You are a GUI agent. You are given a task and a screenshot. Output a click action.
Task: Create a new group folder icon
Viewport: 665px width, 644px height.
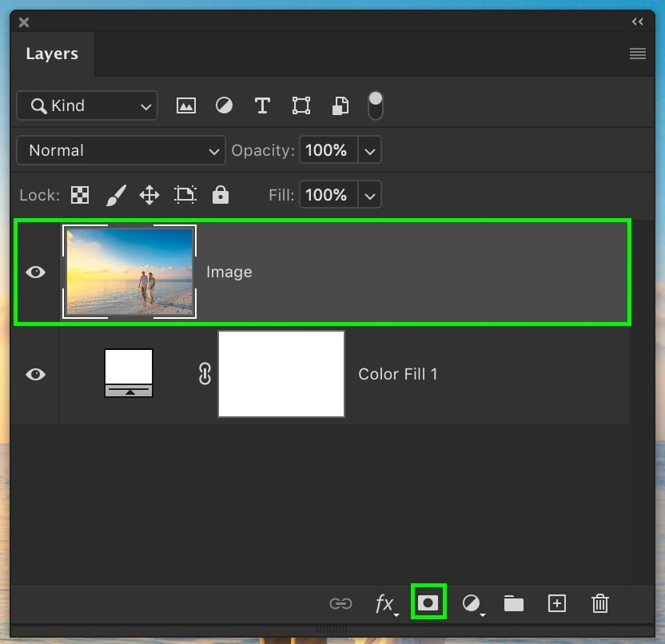[x=514, y=603]
